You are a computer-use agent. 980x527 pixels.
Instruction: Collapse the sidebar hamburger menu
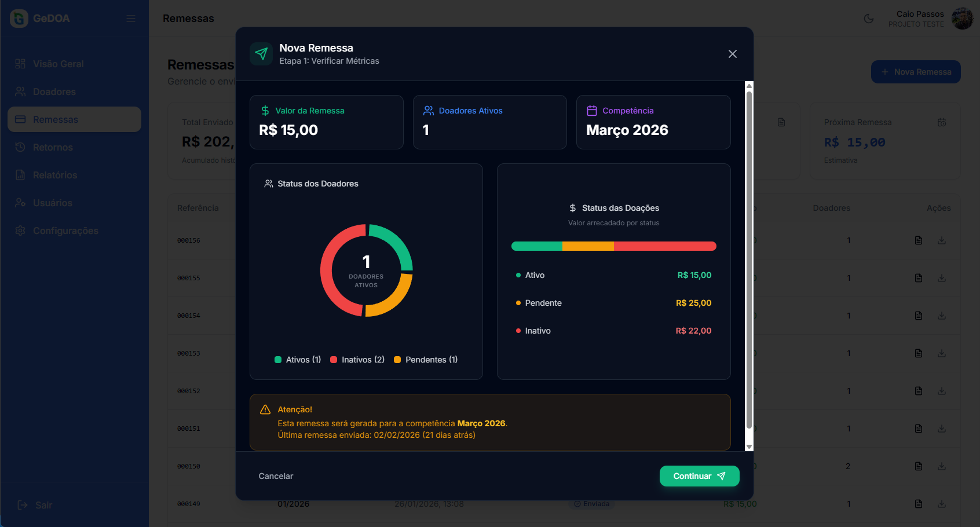[x=131, y=19]
